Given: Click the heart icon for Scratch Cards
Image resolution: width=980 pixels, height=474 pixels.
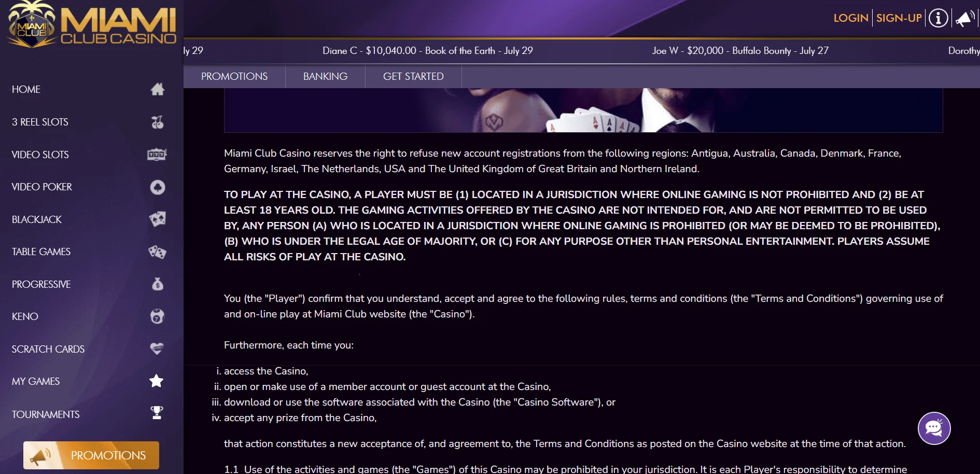Looking at the screenshot, I should [157, 348].
